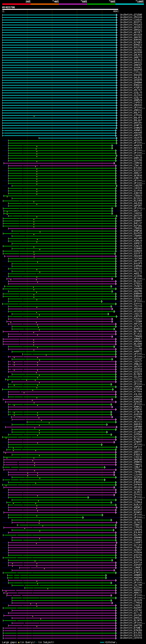Select the UniRef100_Q069K2 label
The image size is (146, 644).
coord(131,67)
